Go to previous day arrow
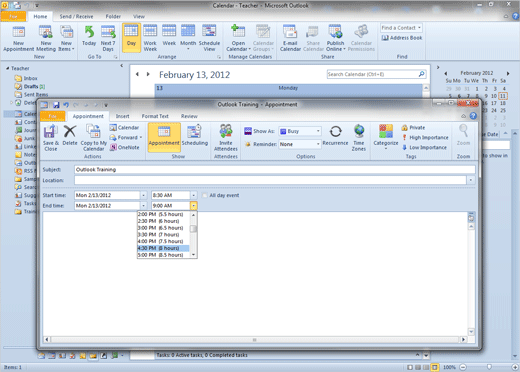 pos(137,74)
